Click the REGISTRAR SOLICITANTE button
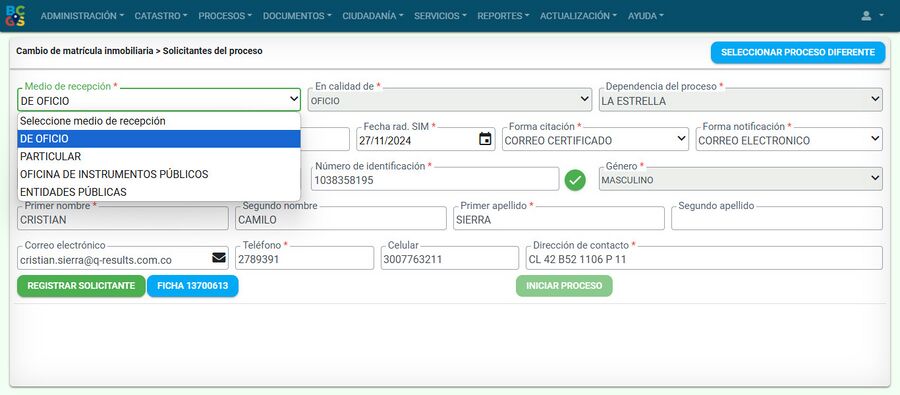This screenshot has width=900, height=395. coord(81,286)
